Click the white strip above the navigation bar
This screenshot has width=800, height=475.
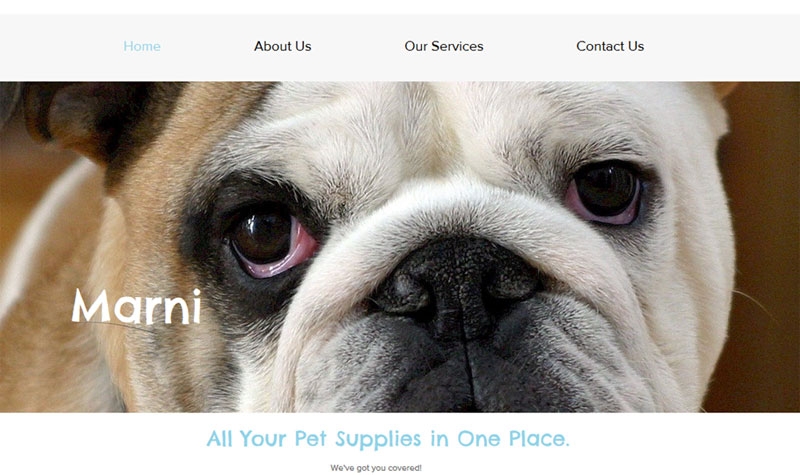(x=400, y=7)
